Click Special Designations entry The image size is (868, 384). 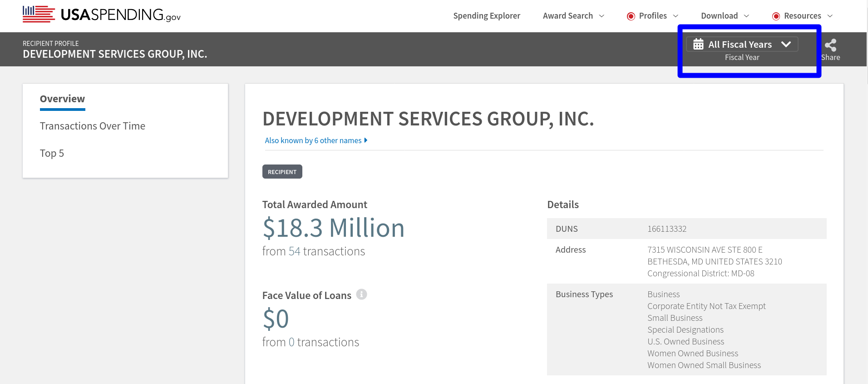point(686,329)
